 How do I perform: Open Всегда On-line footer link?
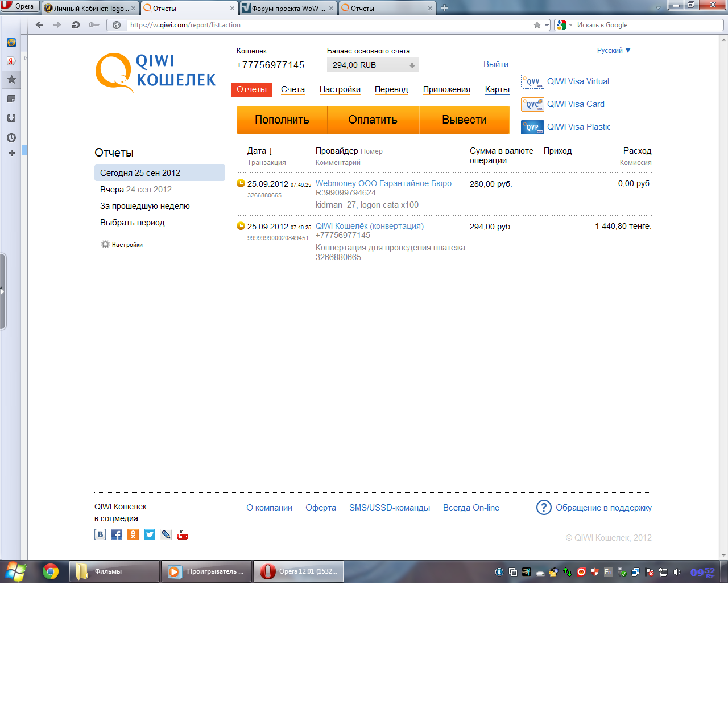point(471,508)
